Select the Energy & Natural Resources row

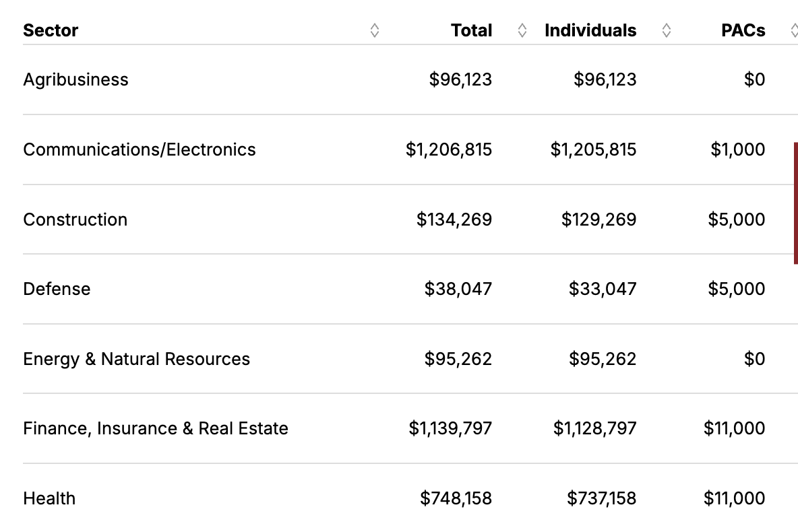pos(136,359)
